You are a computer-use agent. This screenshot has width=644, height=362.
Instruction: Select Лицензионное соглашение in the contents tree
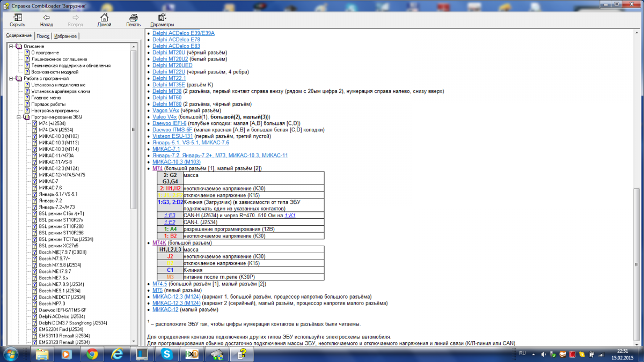coord(59,59)
